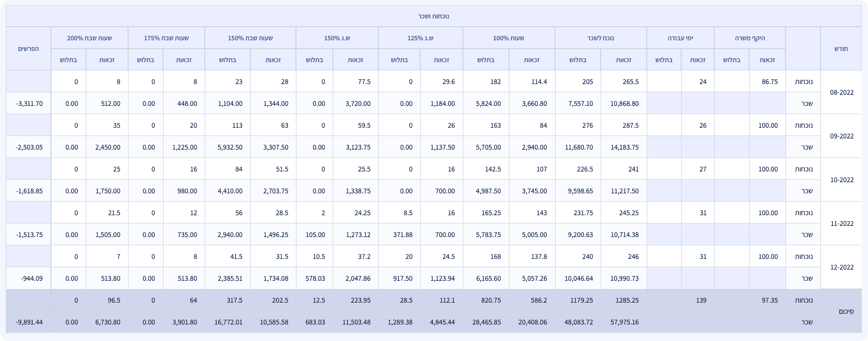868x341 pixels.
Task: Click the difference value -3,311.70
Action: 29,103
